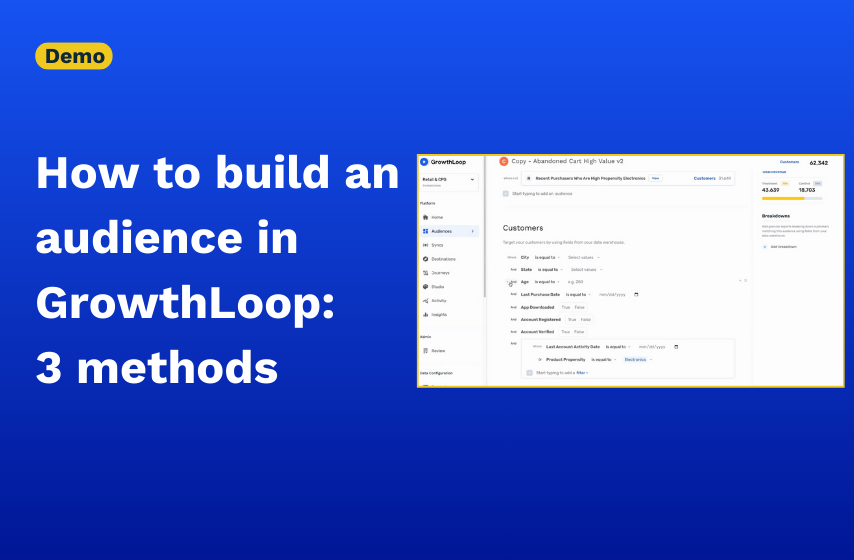Image resolution: width=854 pixels, height=560 pixels.
Task: Open calendar picker for Last Account Activity Date
Action: [x=676, y=347]
